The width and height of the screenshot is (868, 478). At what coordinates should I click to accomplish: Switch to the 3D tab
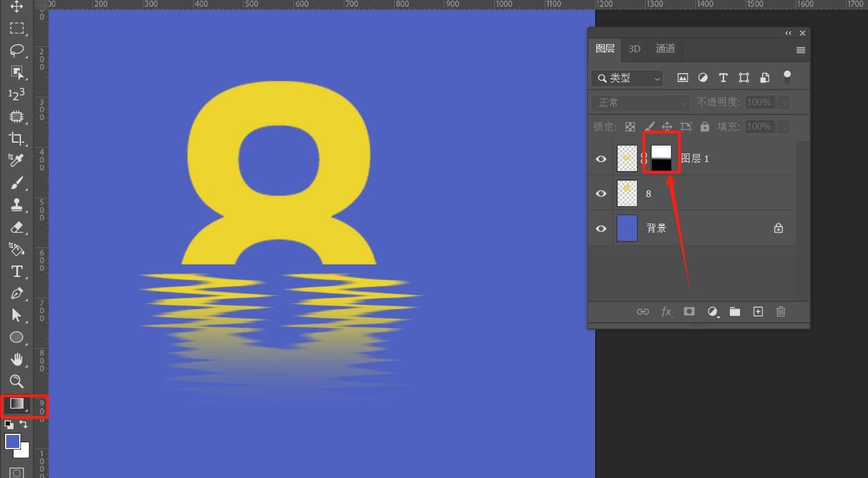point(634,49)
